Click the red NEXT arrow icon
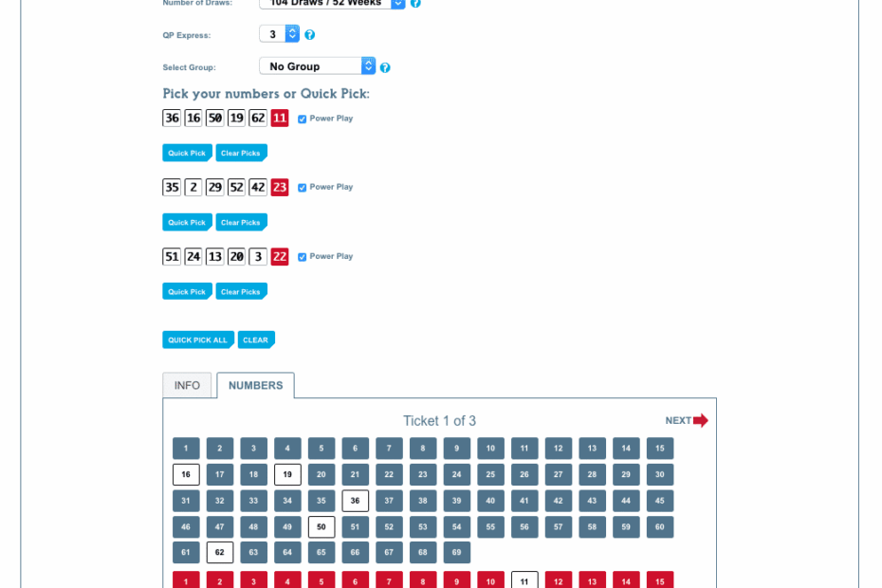The height and width of the screenshot is (588, 882). point(700,420)
